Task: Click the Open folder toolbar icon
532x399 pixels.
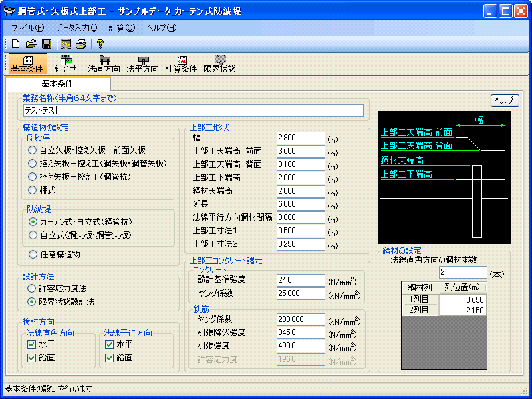Action: tap(31, 44)
